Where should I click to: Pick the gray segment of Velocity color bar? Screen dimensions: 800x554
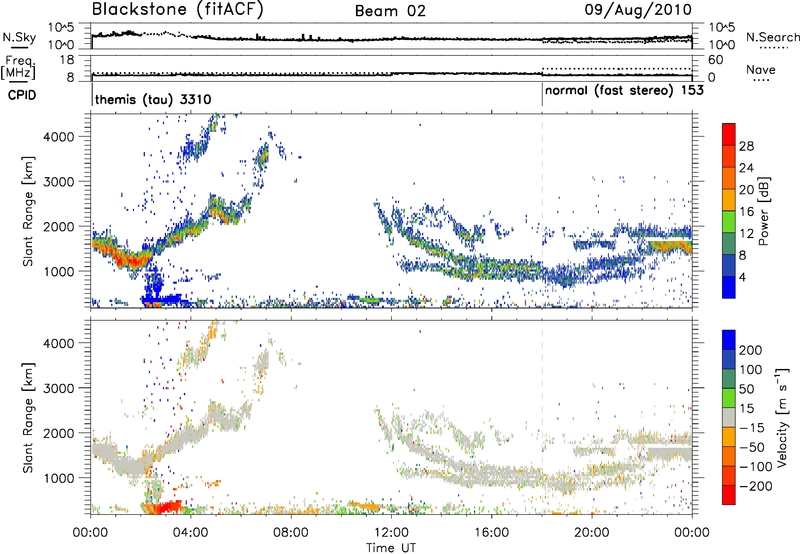(729, 417)
